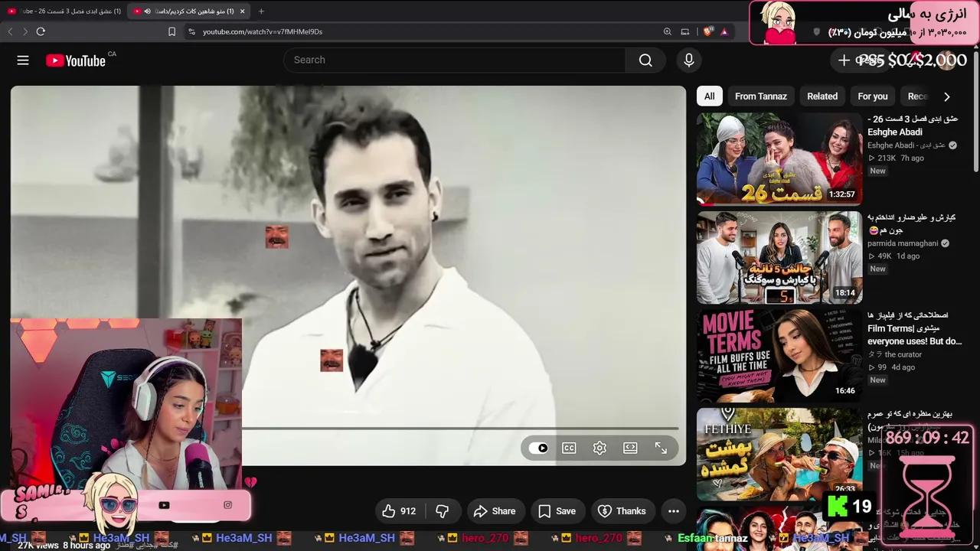Viewport: 980px width, 551px height.
Task: Like the video with 912 likes
Action: tap(399, 511)
